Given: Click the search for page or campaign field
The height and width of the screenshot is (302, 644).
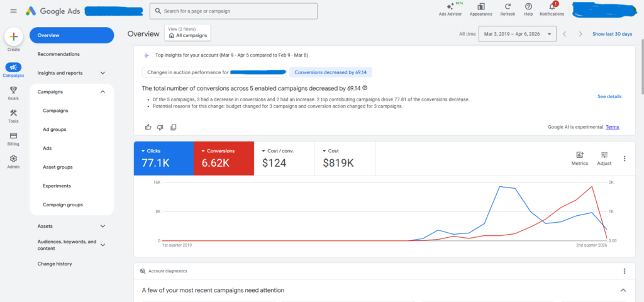Looking at the screenshot, I should tap(233, 11).
